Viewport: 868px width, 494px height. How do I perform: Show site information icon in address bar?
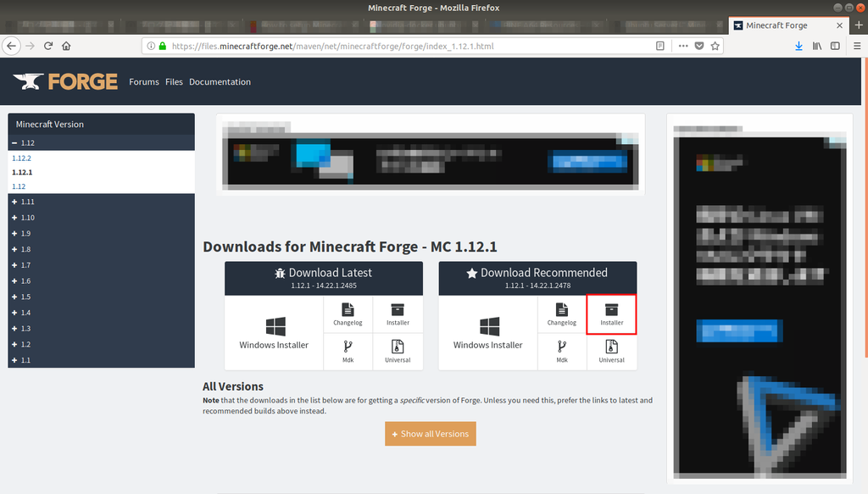[151, 46]
